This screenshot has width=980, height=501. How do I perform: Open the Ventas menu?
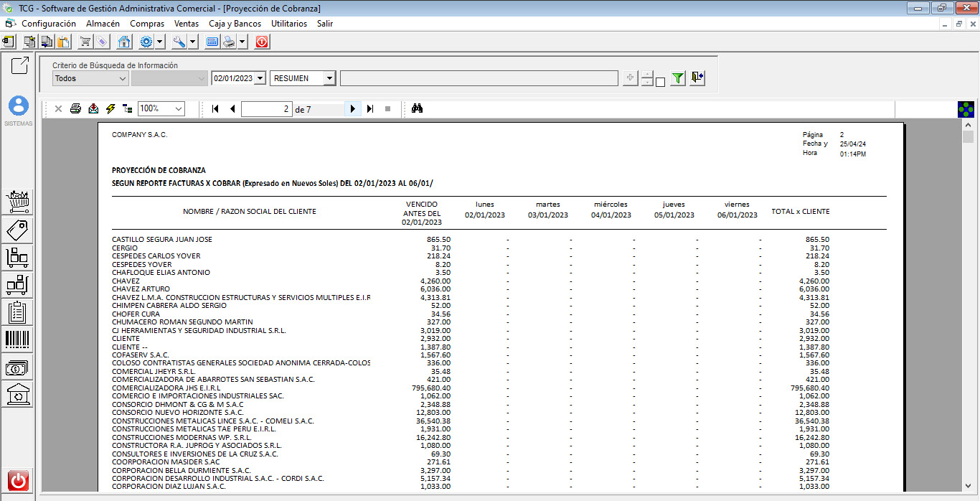(187, 24)
